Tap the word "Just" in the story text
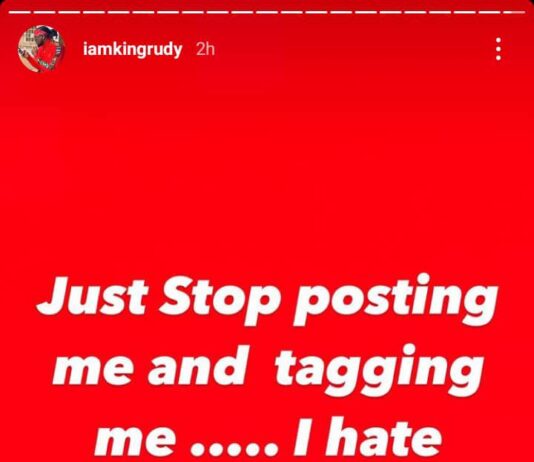 (x=93, y=297)
